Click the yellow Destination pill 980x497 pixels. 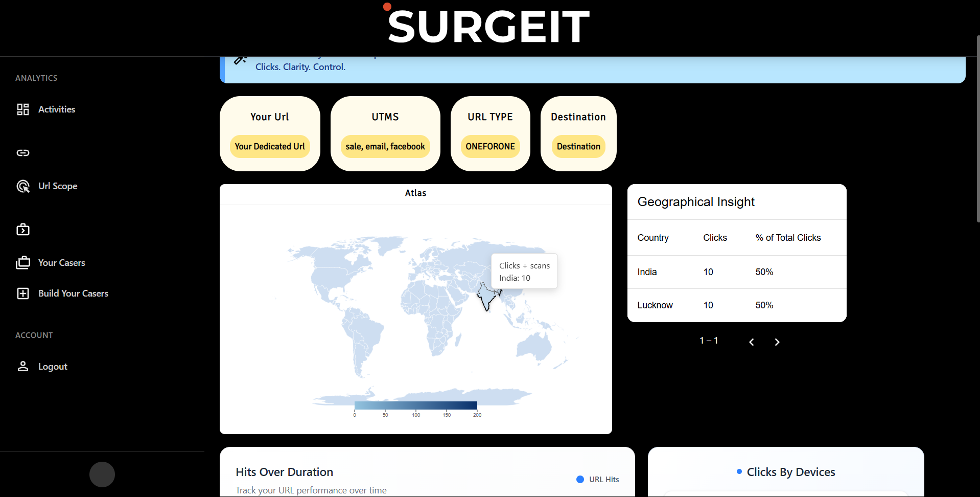click(578, 146)
